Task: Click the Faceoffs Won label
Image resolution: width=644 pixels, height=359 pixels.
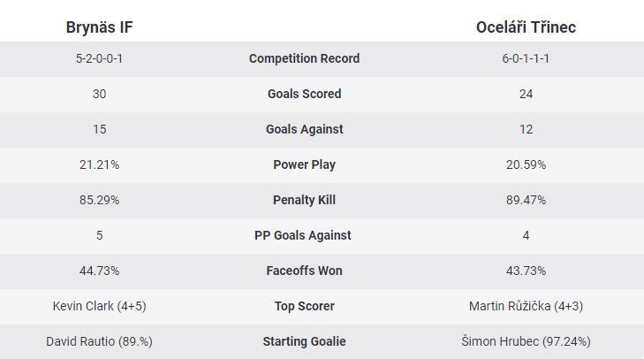Action: (x=304, y=271)
